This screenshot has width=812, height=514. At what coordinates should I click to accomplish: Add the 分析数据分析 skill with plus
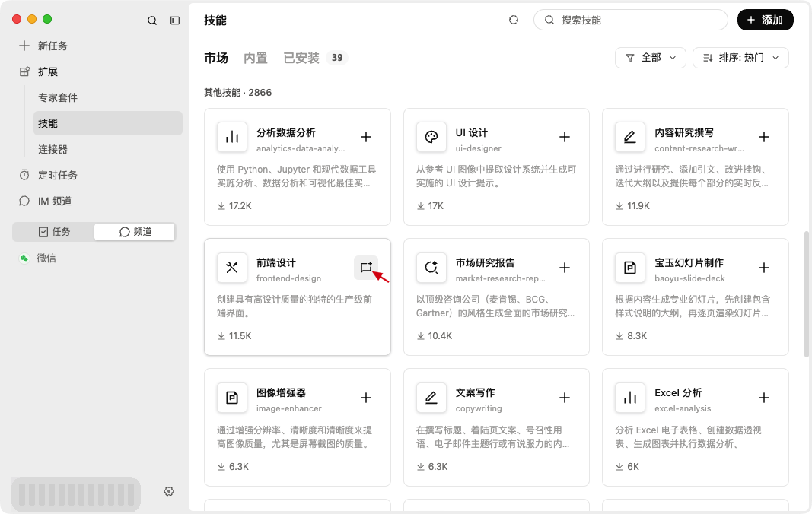point(366,137)
